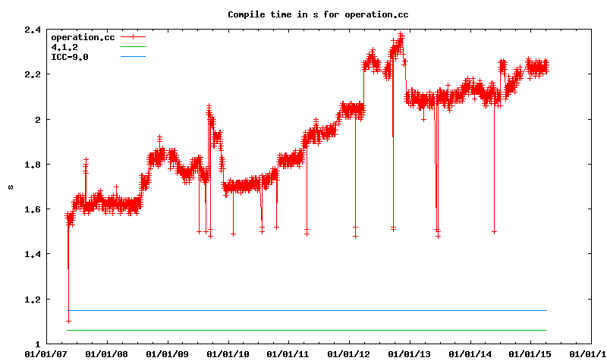Click the lowest horizontal baseline near 1.06
This screenshot has width=607, height=364.
point(303,330)
